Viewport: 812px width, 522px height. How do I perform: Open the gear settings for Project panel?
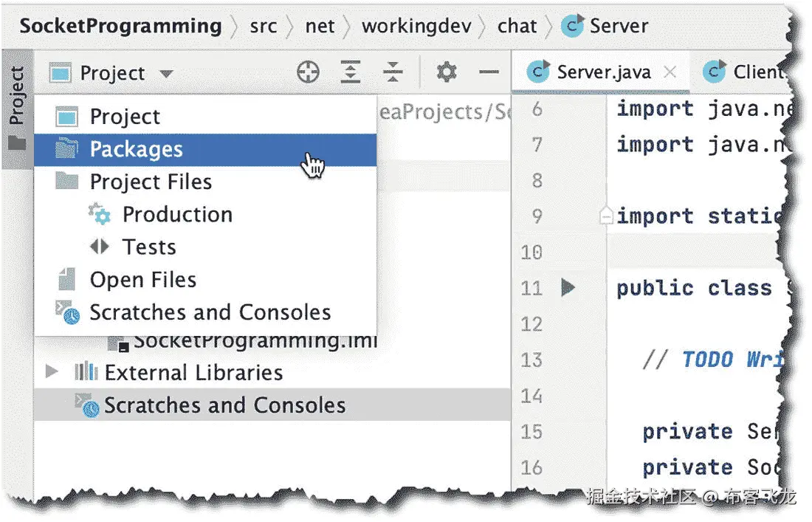[x=447, y=72]
